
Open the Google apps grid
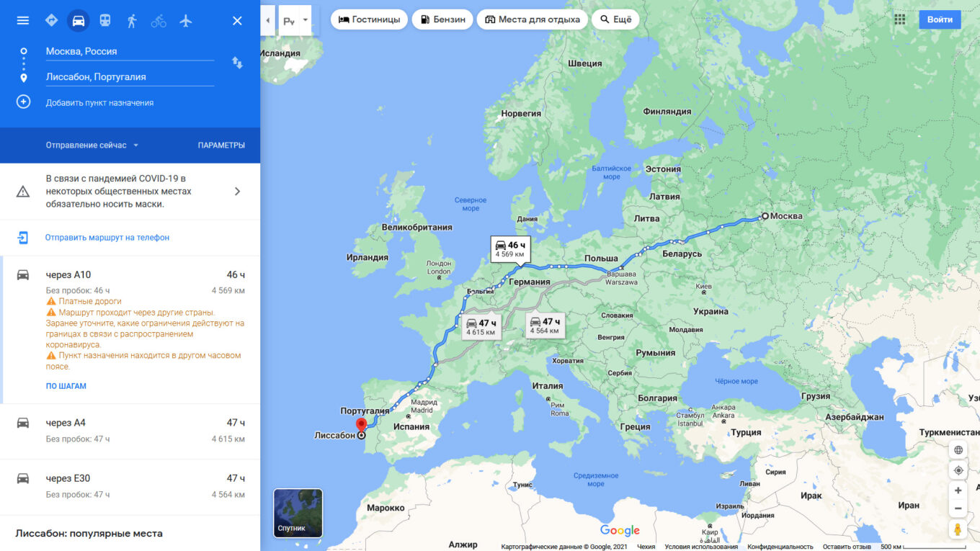(900, 19)
